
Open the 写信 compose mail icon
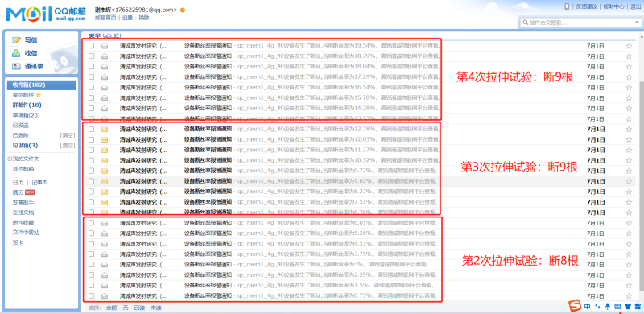click(x=16, y=40)
